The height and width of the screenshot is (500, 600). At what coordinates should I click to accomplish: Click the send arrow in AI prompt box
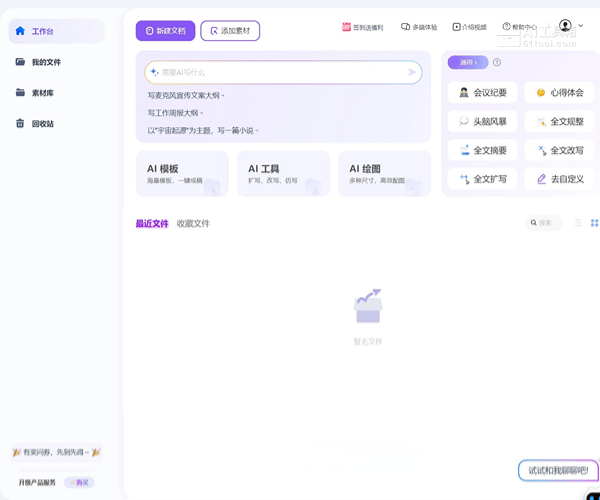(x=412, y=72)
